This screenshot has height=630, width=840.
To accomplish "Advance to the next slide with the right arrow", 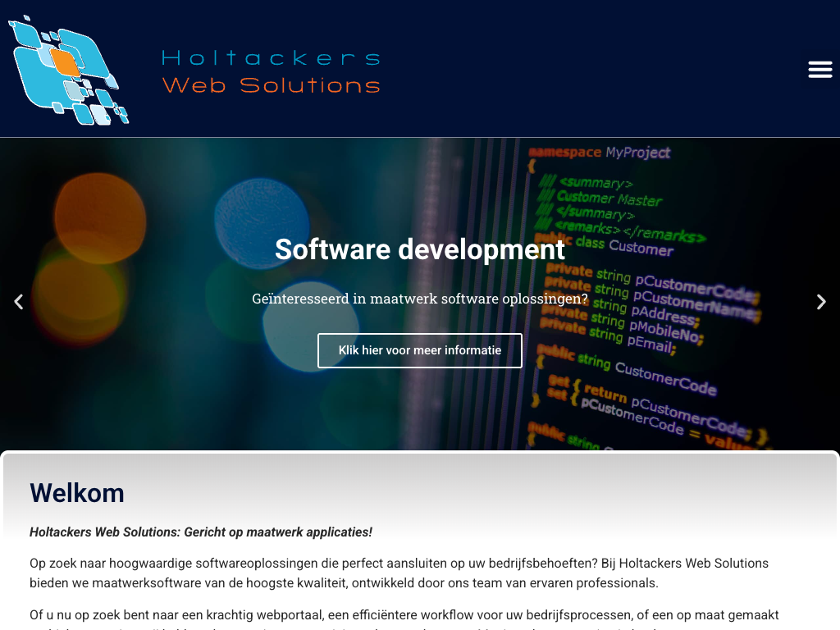I will [x=821, y=302].
